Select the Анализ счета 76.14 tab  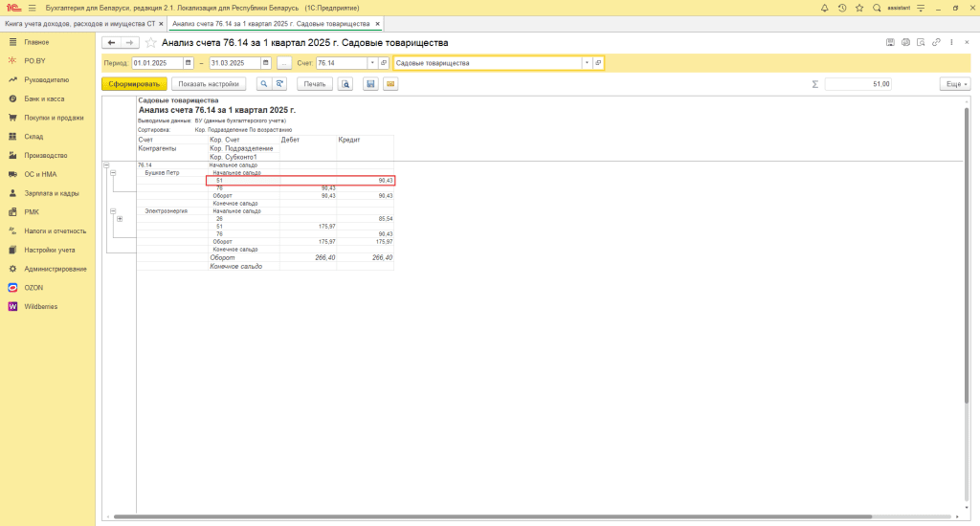271,24
